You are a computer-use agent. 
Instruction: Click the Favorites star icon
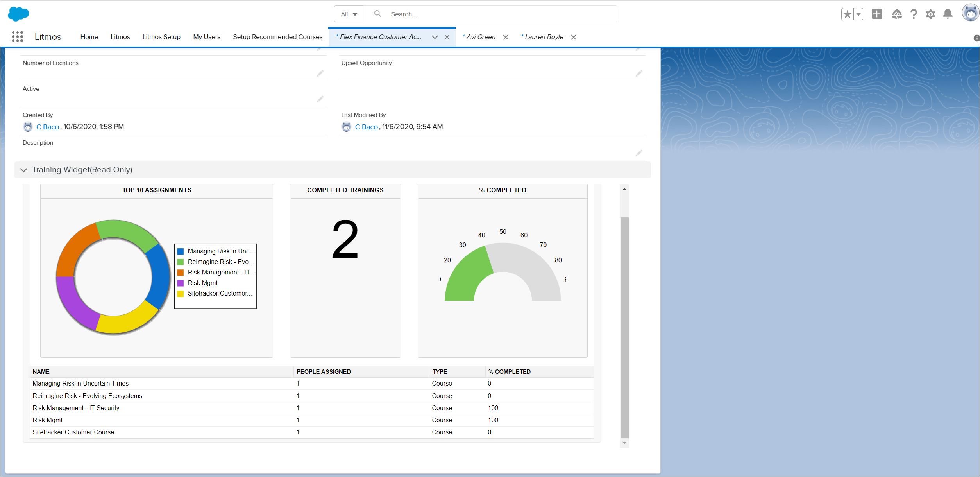click(x=847, y=14)
